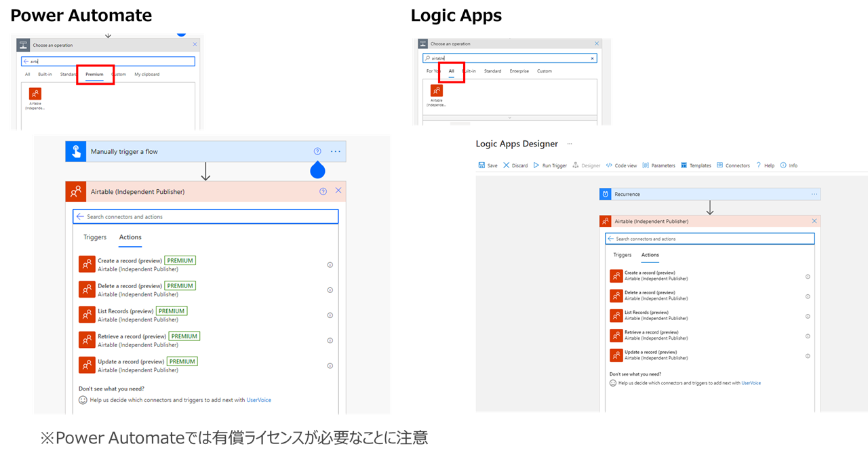Show info for Logic Apps List Records
This screenshot has height=457, width=868.
coord(808,316)
